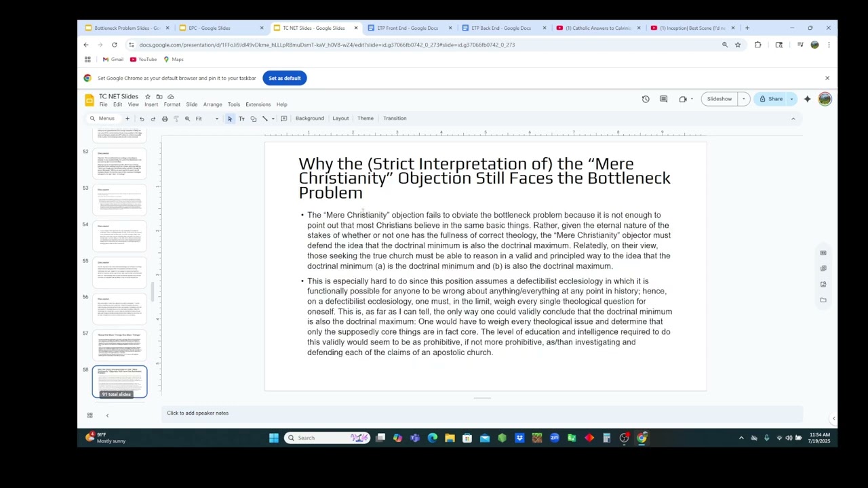Switch to grid view of slides
The image size is (868, 488).
click(90, 415)
